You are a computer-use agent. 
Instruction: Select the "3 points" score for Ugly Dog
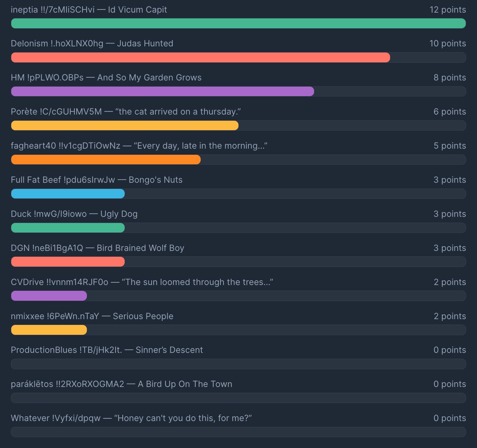coord(450,214)
